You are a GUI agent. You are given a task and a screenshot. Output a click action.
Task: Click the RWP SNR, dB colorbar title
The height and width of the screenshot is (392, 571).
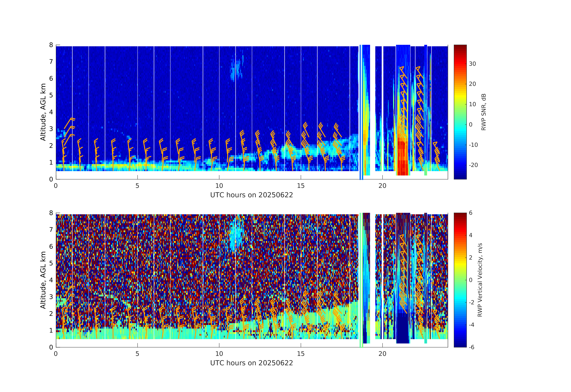(x=484, y=112)
